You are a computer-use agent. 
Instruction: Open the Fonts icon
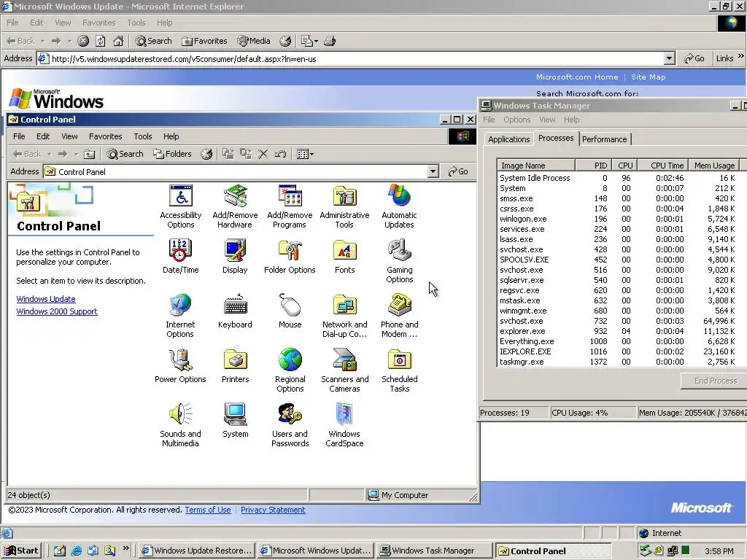click(344, 257)
